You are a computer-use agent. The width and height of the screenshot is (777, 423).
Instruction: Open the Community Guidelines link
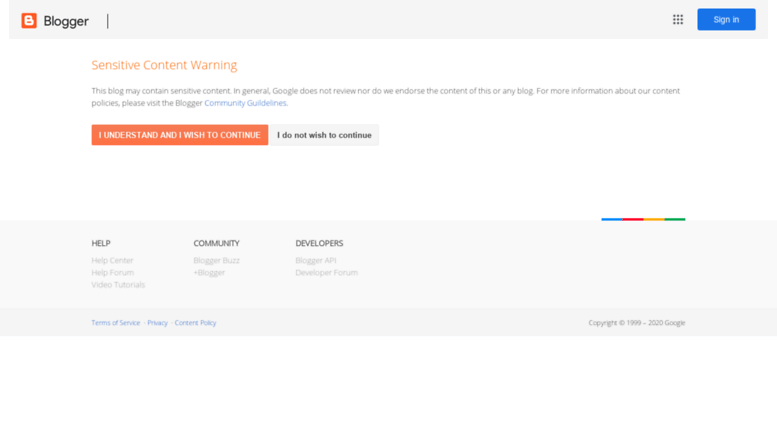[245, 103]
